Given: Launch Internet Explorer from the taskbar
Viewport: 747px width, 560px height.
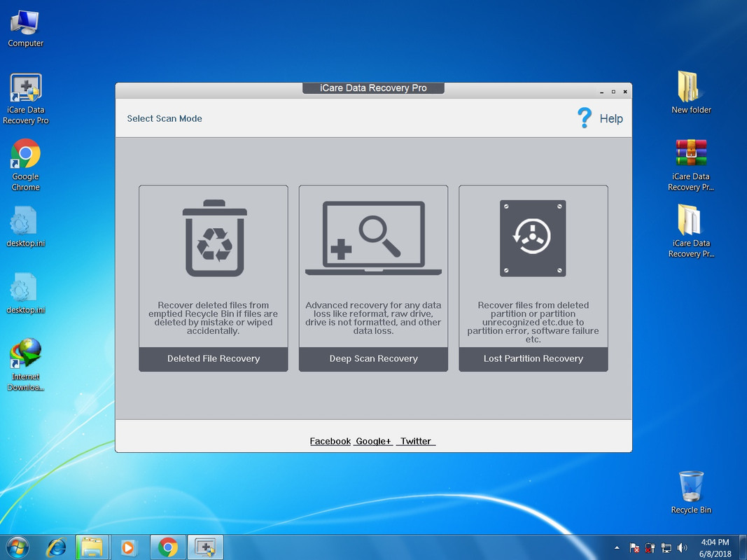Looking at the screenshot, I should [56, 547].
